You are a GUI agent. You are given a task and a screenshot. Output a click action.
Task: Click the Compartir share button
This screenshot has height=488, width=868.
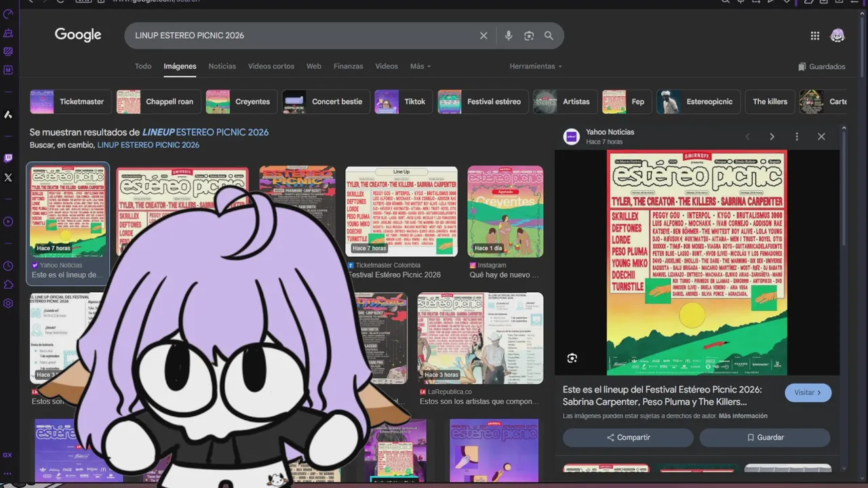tap(628, 438)
